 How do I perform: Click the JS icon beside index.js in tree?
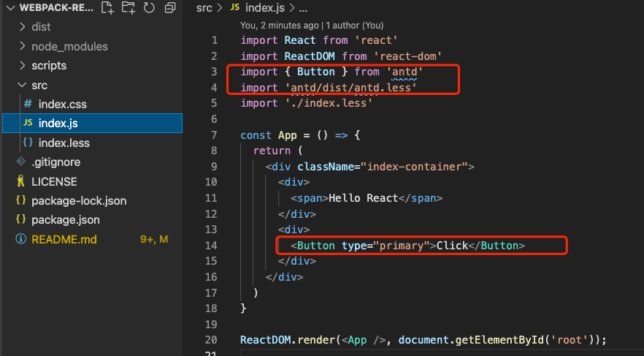coord(28,123)
